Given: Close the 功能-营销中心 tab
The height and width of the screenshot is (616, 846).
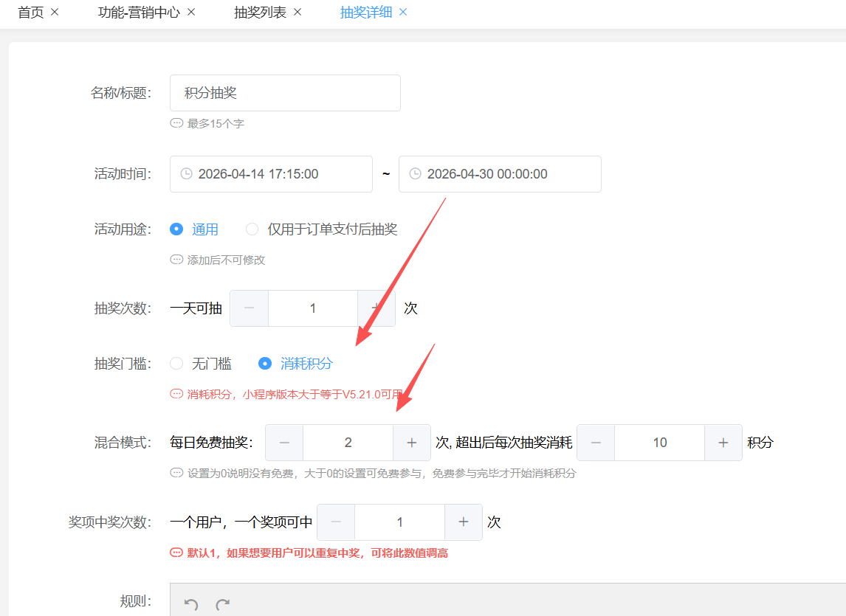Looking at the screenshot, I should click(x=191, y=13).
